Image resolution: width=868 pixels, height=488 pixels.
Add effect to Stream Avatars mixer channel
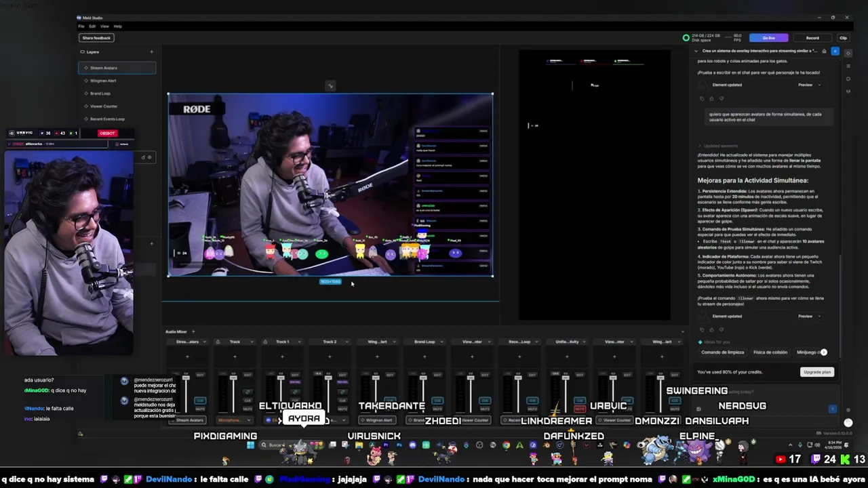187,357
